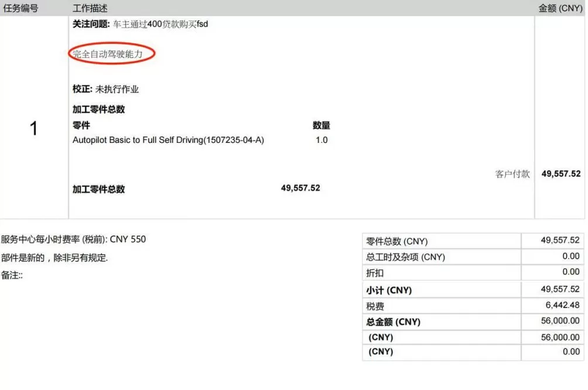Click the 金额 (CNY) column header
Image resolution: width=588 pixels, height=390 pixels.
[560, 8]
